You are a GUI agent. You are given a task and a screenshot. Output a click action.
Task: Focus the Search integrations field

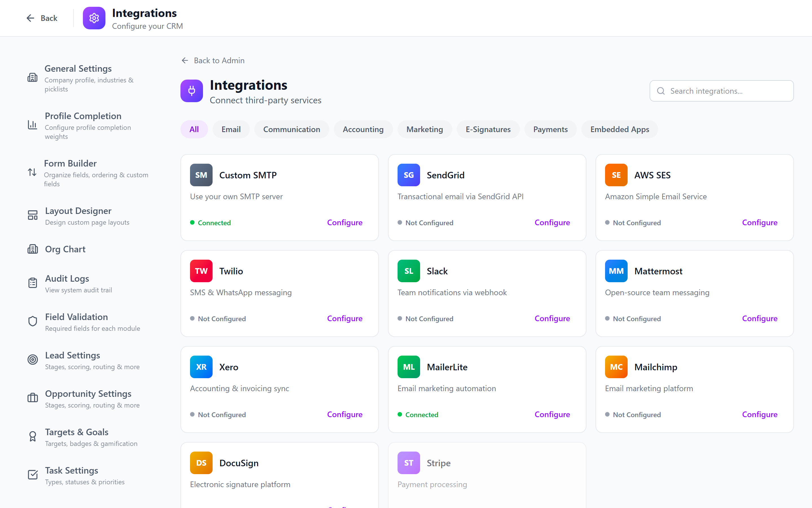coord(721,91)
